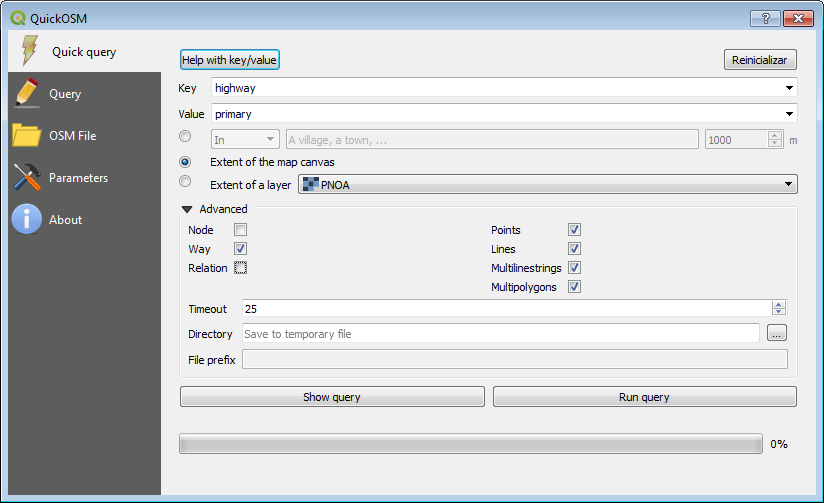Click the query progress bar
The image size is (824, 503).
point(471,444)
